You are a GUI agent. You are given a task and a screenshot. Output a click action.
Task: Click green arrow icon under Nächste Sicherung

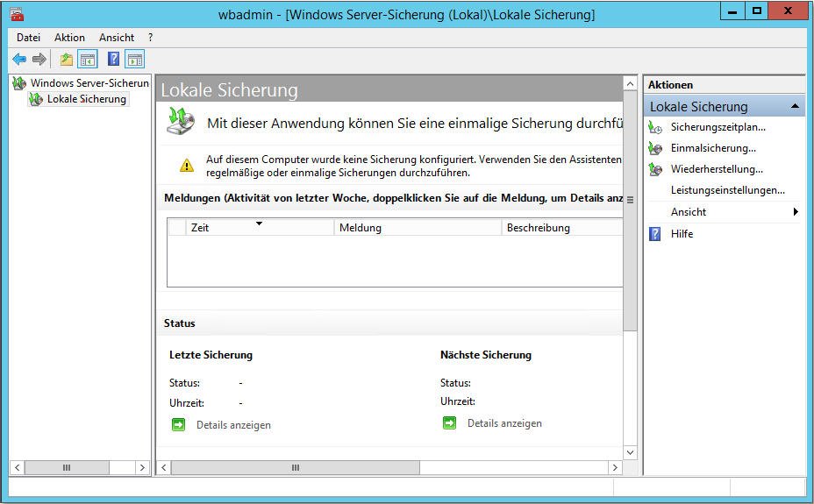[x=450, y=423]
